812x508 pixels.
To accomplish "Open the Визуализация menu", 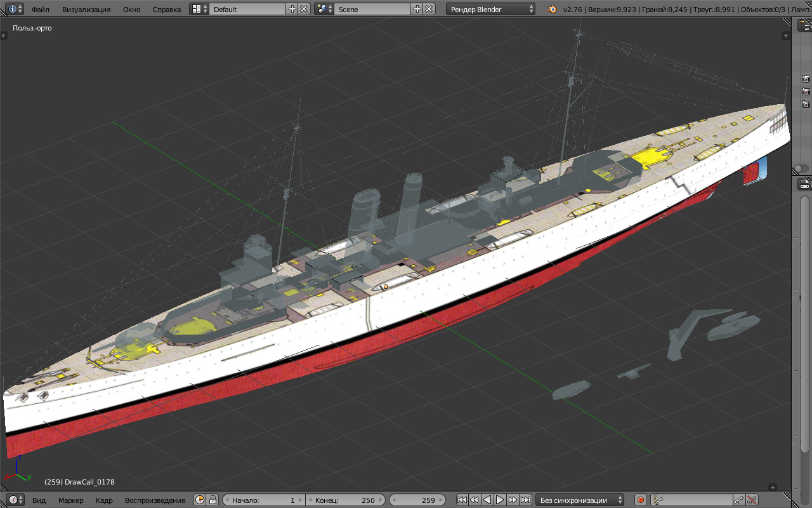I will (x=86, y=10).
